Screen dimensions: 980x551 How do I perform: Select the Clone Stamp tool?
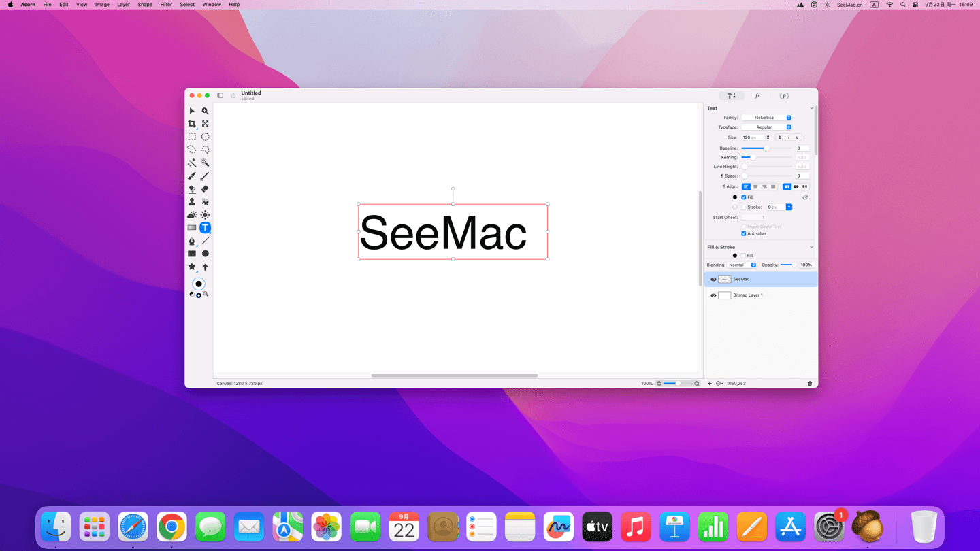(192, 202)
